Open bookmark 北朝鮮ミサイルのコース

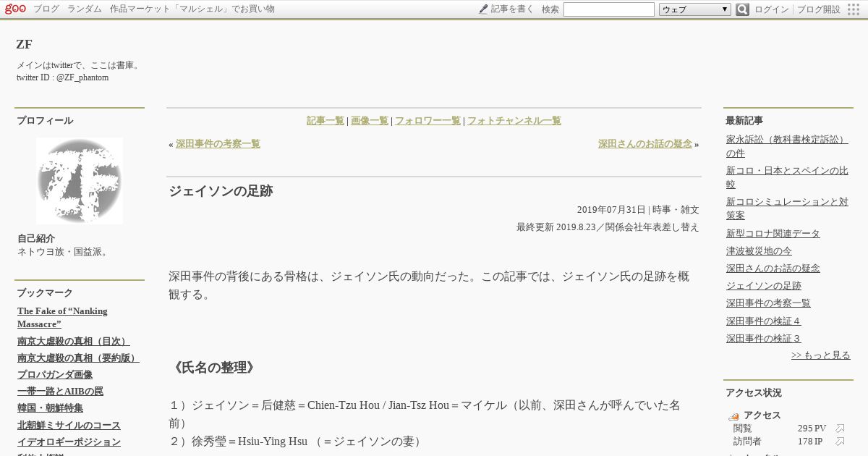point(69,425)
